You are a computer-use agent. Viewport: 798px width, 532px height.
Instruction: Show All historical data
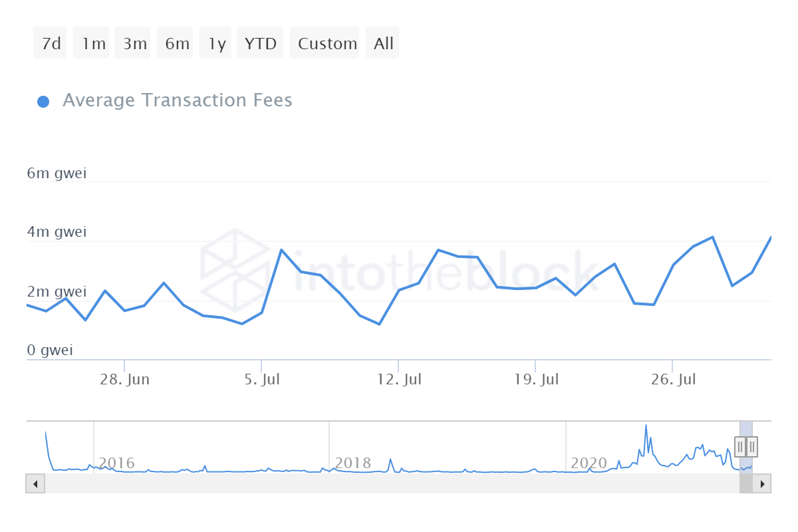coord(384,44)
